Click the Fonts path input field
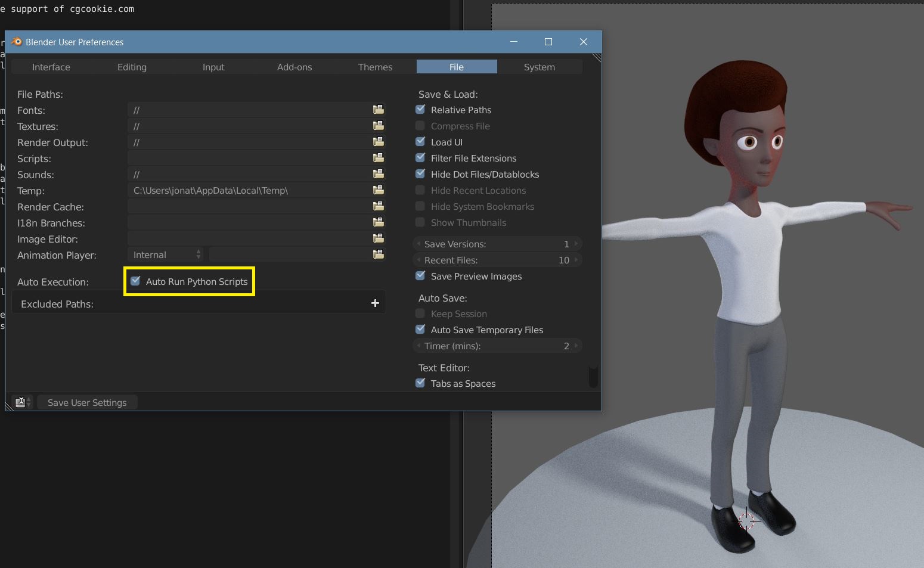924x568 pixels. click(x=250, y=110)
